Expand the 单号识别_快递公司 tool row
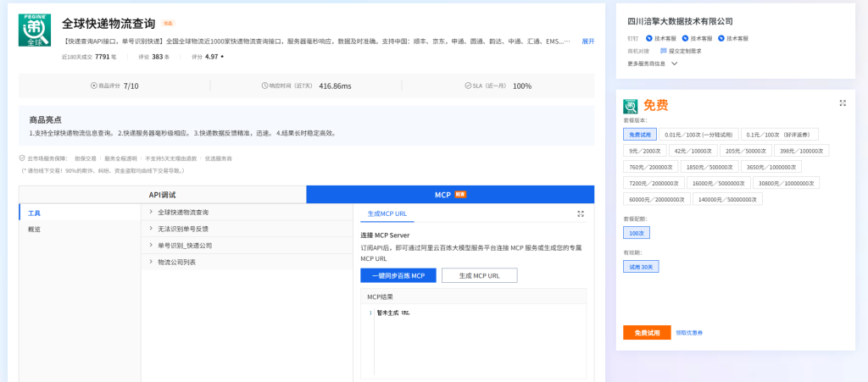Viewport: 868px width, 382px height. pos(247,246)
